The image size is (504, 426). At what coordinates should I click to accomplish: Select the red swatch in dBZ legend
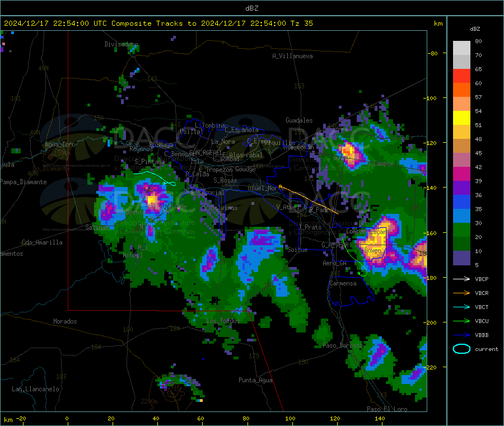pyautogui.click(x=461, y=76)
